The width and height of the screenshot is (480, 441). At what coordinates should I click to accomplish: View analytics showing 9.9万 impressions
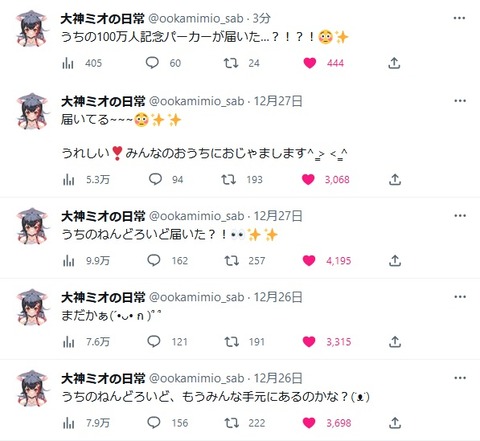pyautogui.click(x=68, y=261)
